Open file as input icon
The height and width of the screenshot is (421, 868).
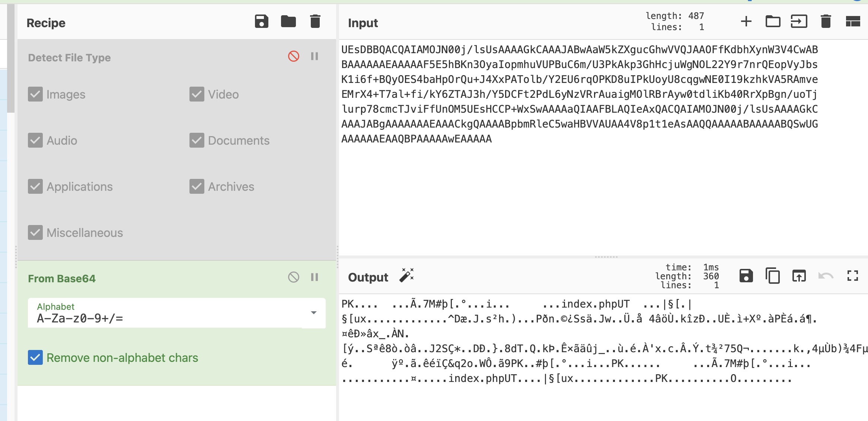point(799,22)
